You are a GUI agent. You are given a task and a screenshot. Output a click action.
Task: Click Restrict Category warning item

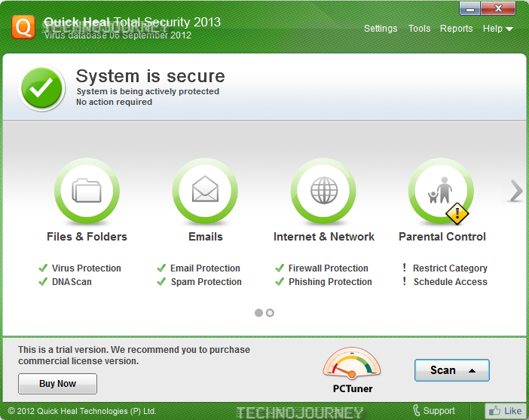(x=445, y=268)
